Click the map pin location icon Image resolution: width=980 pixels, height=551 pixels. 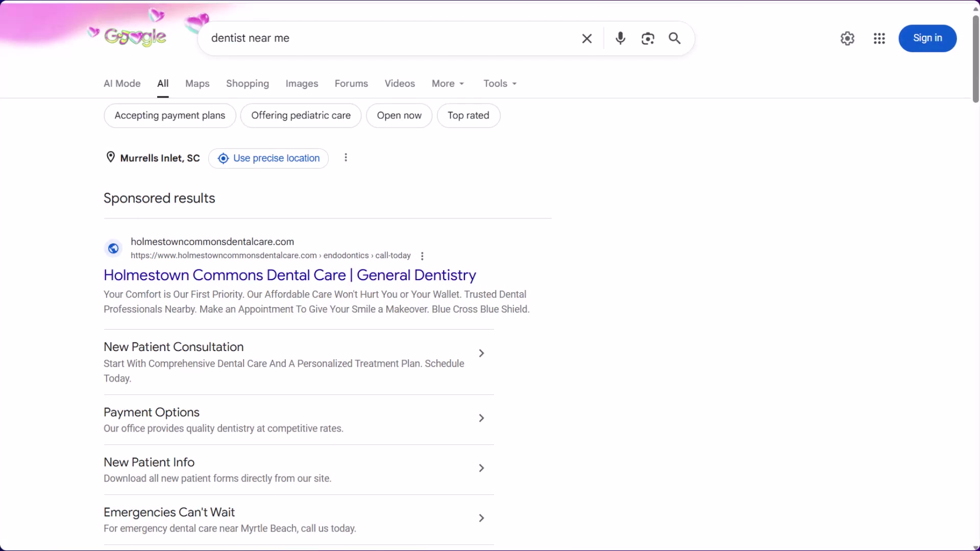(x=110, y=157)
